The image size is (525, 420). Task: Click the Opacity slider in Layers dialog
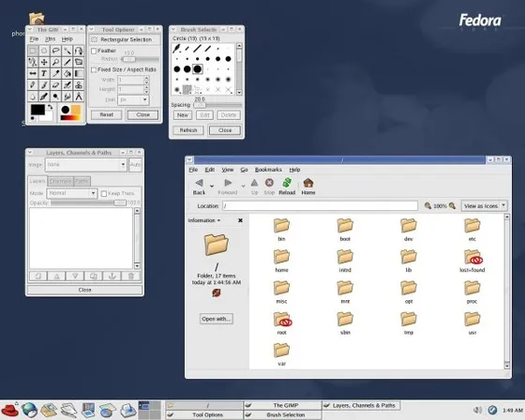click(x=88, y=202)
